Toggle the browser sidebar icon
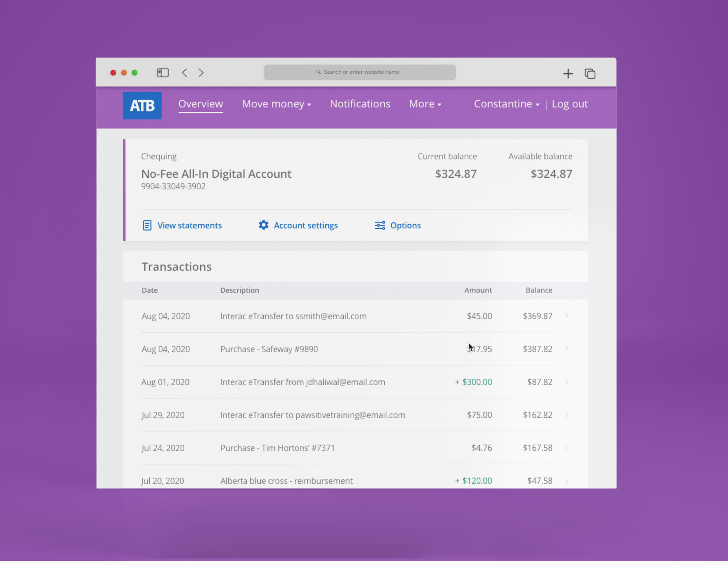728x561 pixels. click(x=163, y=73)
